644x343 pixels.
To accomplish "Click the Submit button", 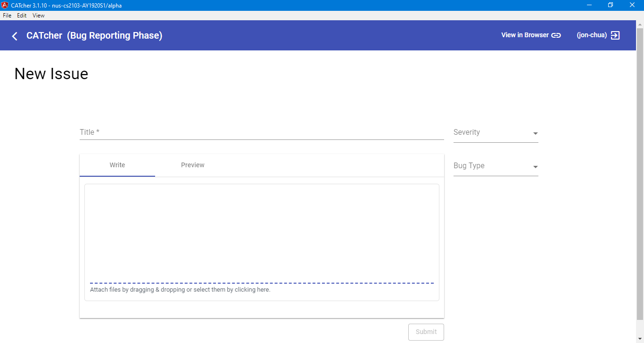I will 426,332.
